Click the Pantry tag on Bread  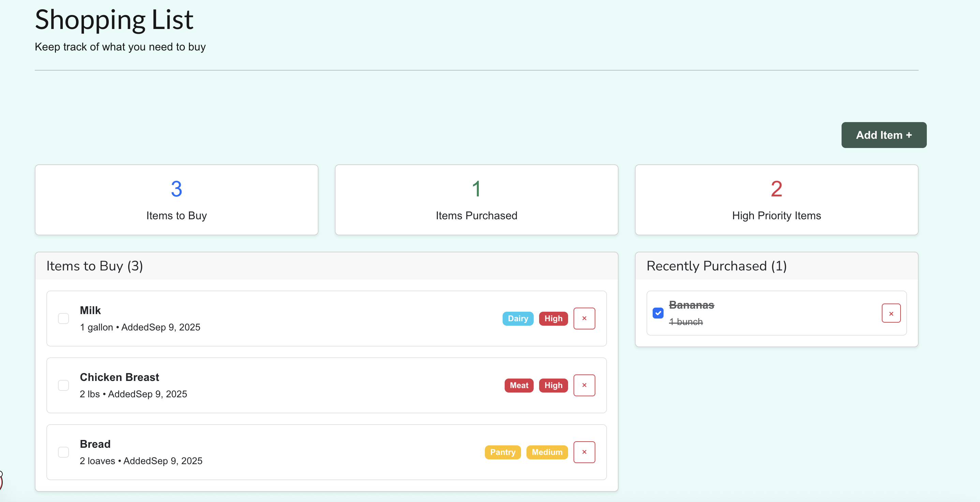(502, 452)
